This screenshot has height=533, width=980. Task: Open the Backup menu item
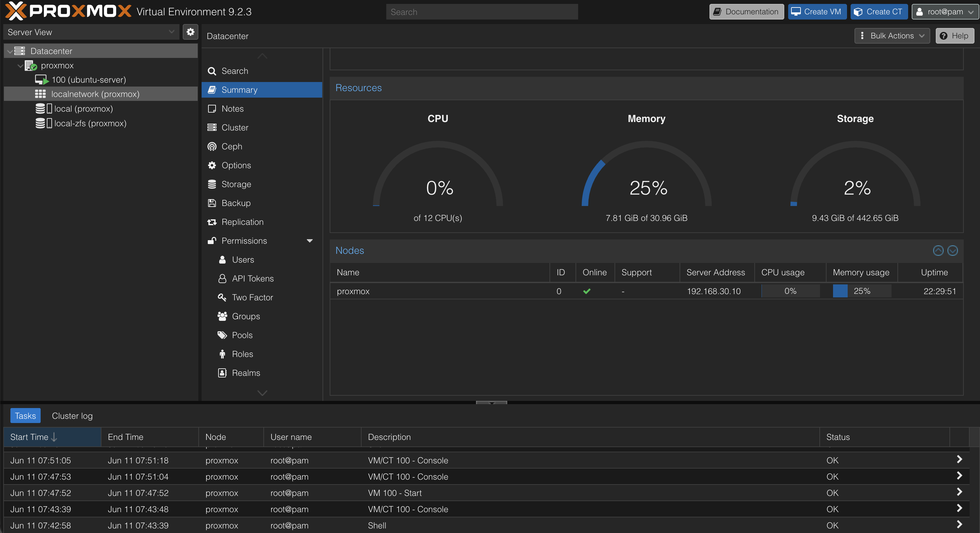click(262, 203)
